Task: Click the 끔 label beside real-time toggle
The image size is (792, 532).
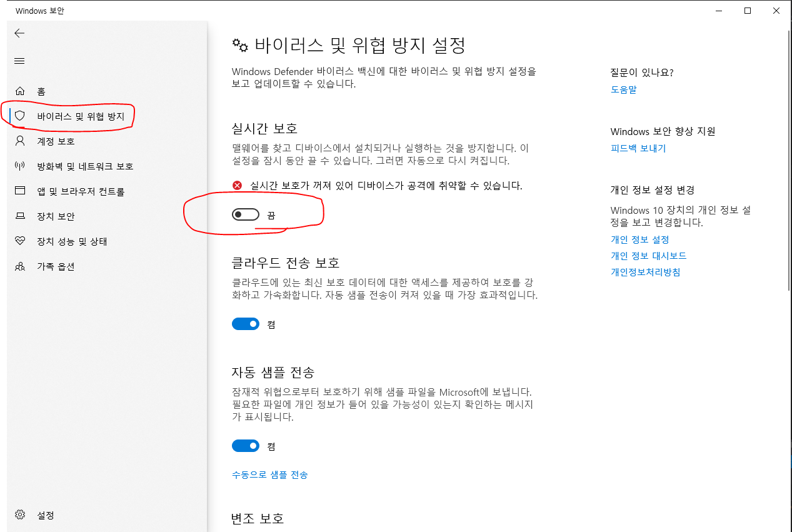Action: (271, 215)
